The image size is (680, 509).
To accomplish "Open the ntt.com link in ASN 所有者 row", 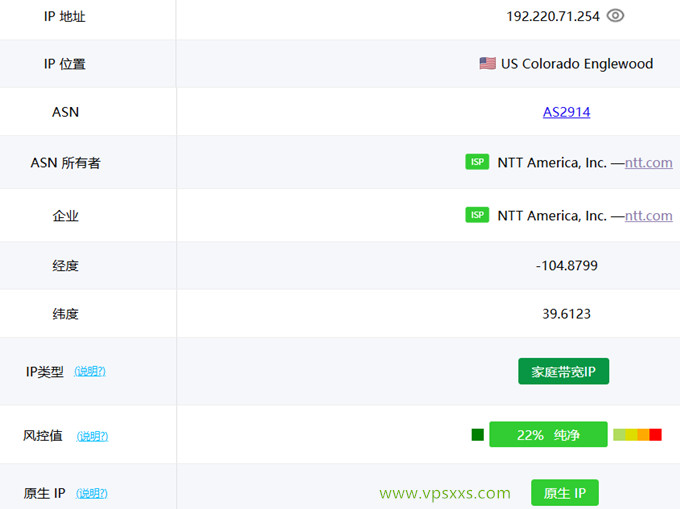I will 649,163.
